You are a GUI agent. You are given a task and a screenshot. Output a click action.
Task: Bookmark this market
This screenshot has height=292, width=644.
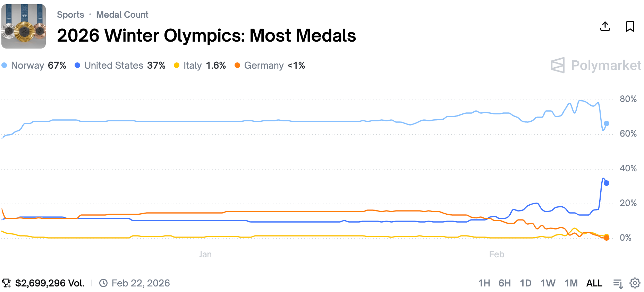(x=630, y=26)
